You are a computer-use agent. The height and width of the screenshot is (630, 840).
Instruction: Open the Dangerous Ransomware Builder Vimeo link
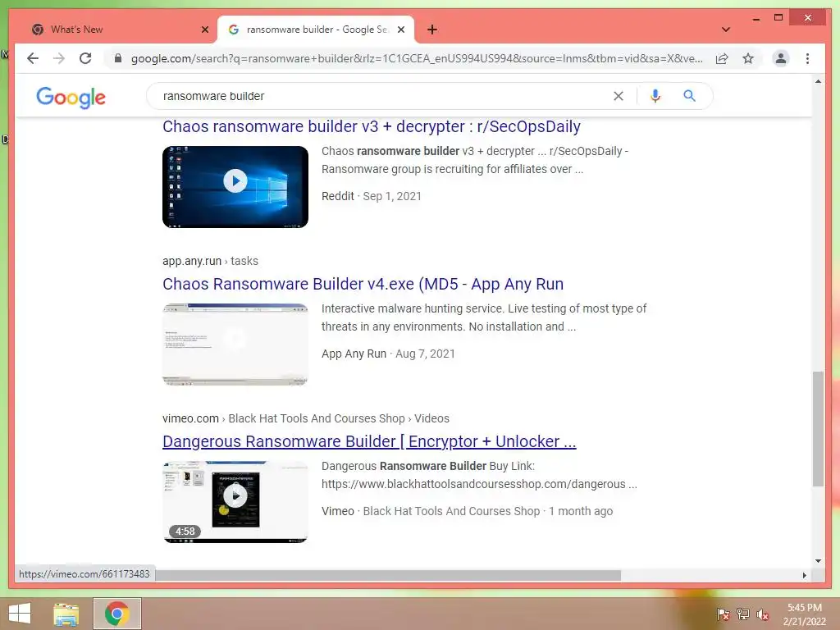369,441
